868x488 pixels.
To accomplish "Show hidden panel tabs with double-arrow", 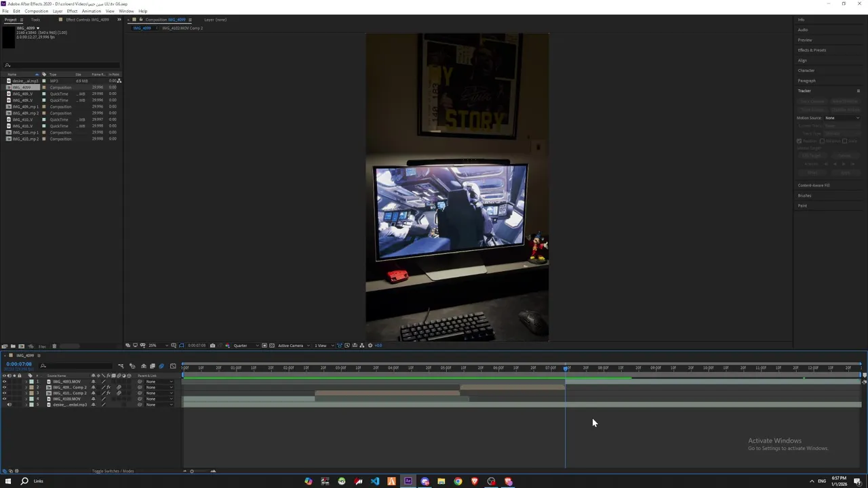I will 119,20.
